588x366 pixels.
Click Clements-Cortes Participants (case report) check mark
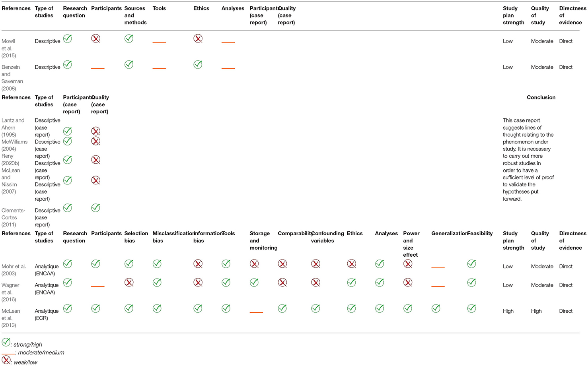(68, 208)
